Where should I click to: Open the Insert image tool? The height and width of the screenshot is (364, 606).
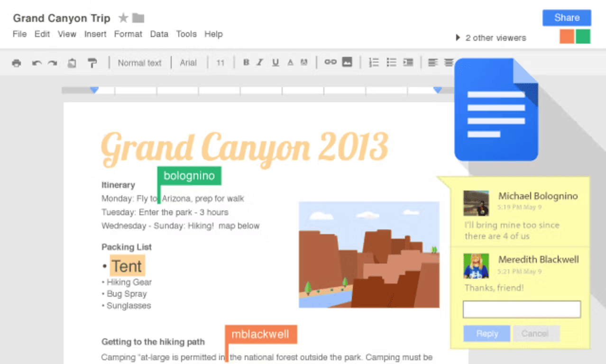(x=348, y=62)
